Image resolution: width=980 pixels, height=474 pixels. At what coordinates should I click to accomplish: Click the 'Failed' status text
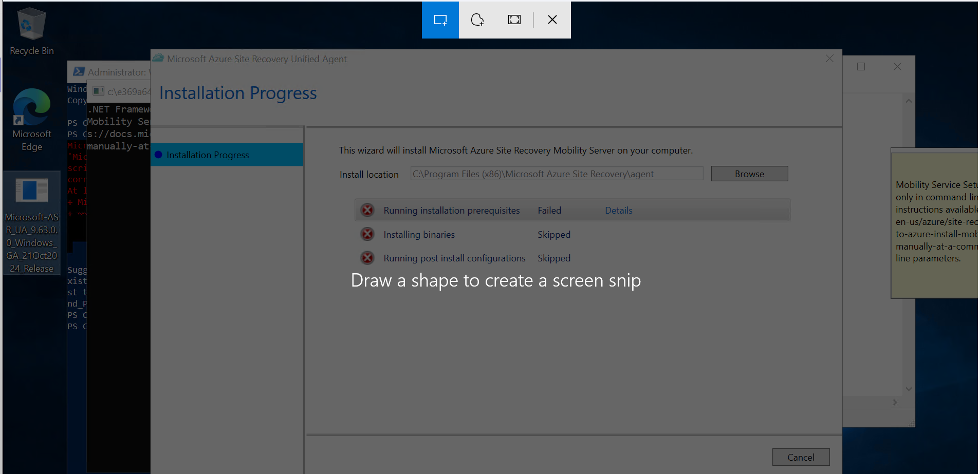[x=549, y=211]
